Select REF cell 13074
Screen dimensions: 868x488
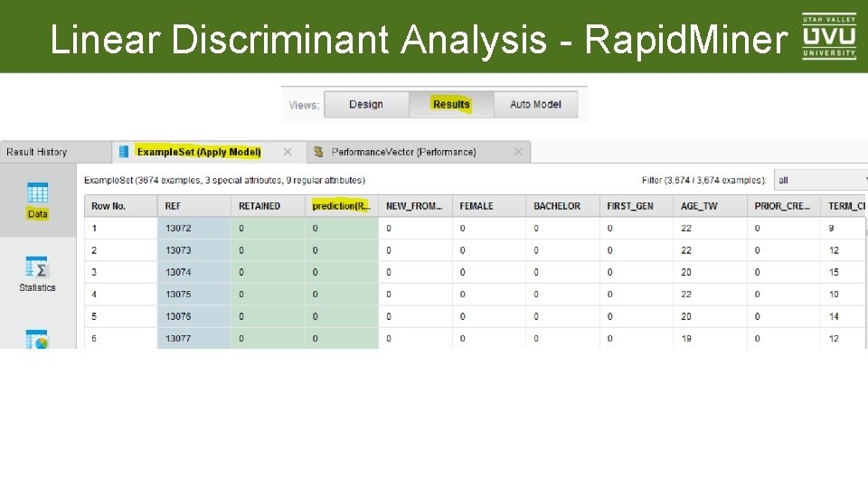click(x=194, y=272)
